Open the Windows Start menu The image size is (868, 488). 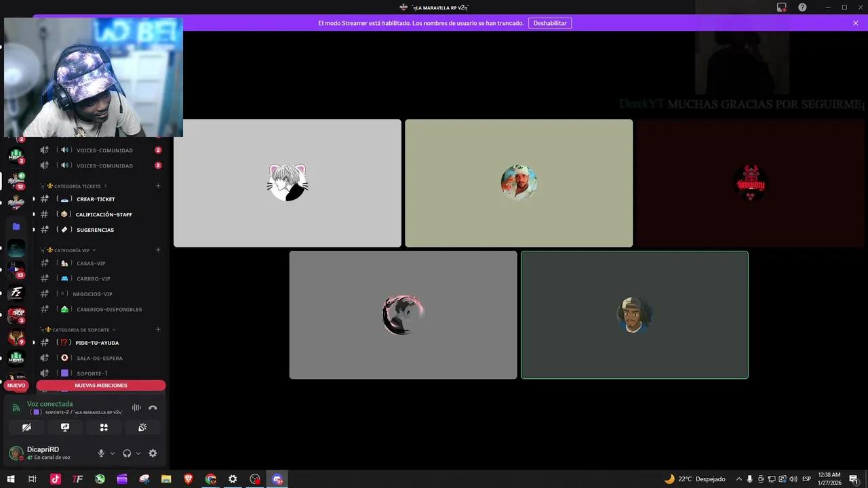[x=10, y=479]
